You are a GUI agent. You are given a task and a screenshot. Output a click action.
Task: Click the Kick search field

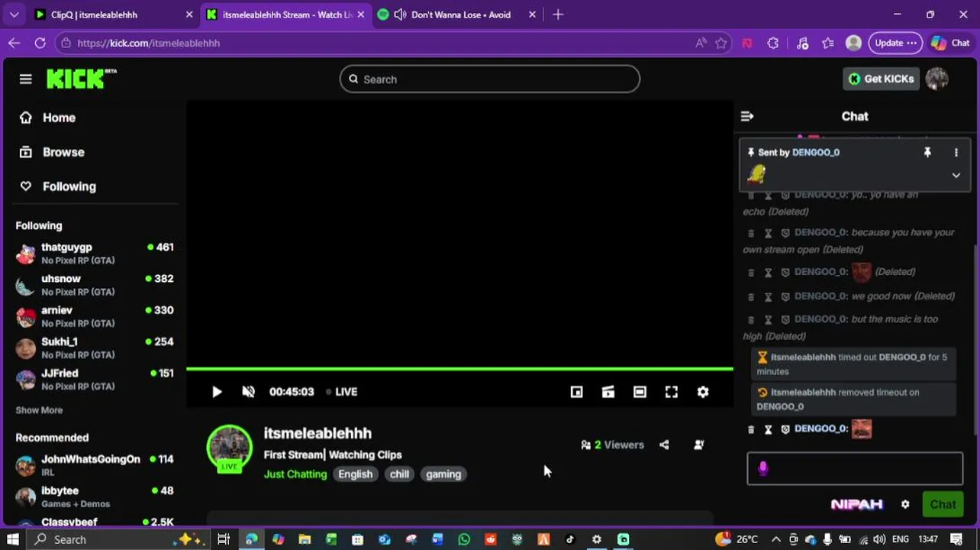(489, 79)
